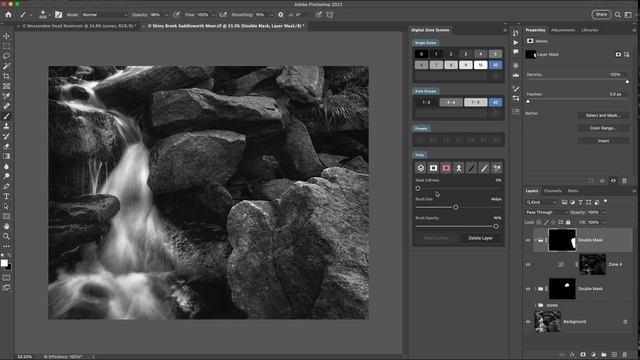Hide the lower Double Mask group
The image size is (640, 360).
[528, 289]
